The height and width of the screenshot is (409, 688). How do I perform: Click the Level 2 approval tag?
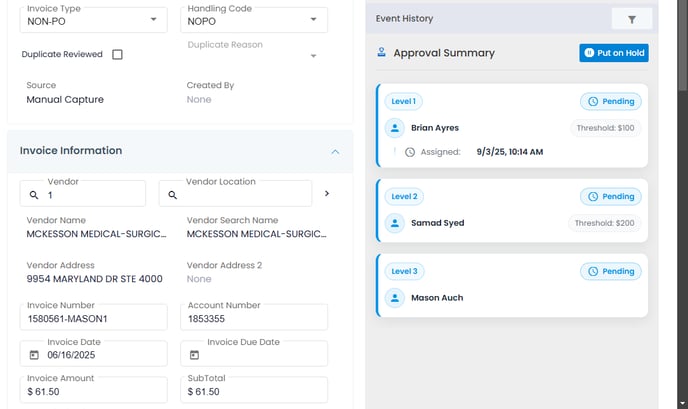pos(404,196)
